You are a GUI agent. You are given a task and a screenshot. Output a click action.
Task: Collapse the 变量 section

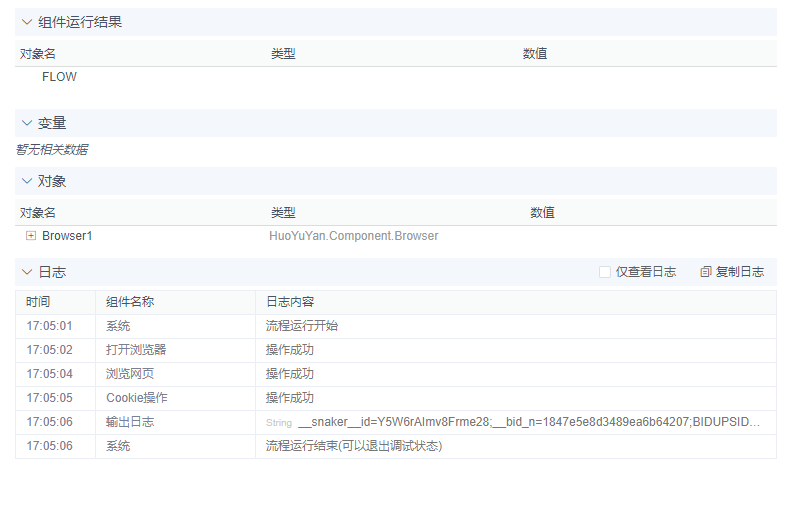(27, 123)
